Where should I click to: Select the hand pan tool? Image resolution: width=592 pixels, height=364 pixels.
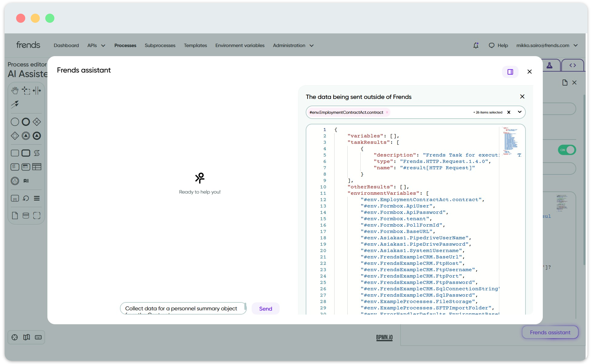tap(15, 90)
